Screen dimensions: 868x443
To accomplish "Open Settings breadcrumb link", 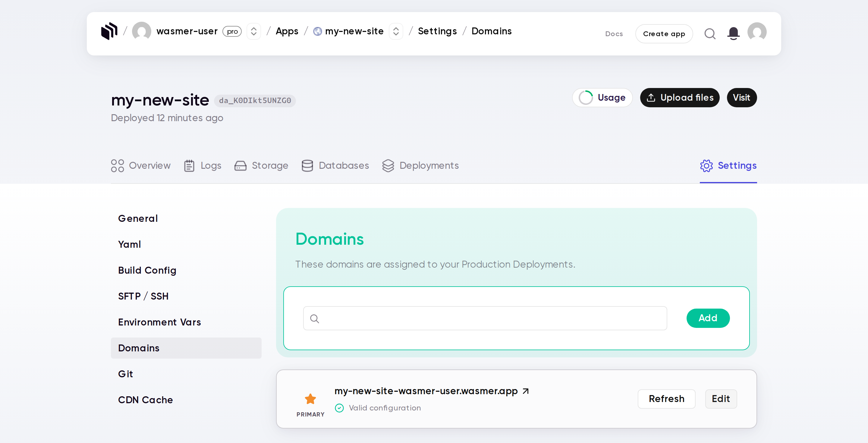I will click(x=437, y=31).
